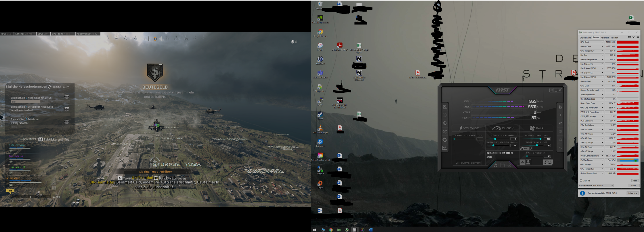This screenshot has width=644, height=232.
Task: Select Afterburner profile slot 2
Action: click(x=560, y=123)
